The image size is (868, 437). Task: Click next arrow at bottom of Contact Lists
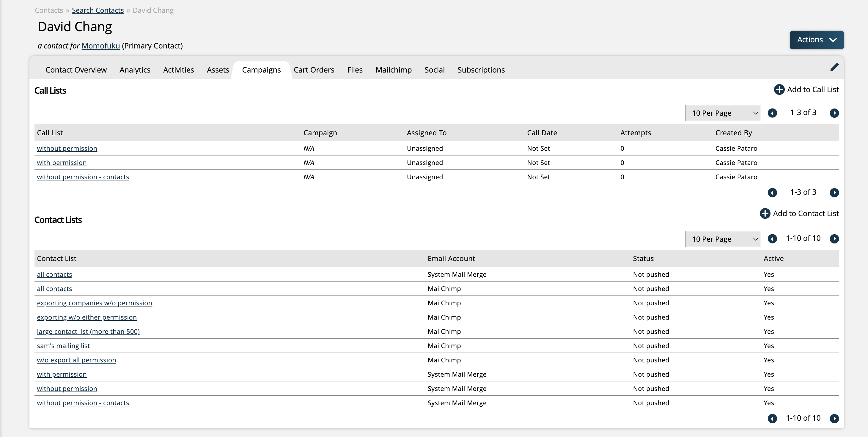pos(834,419)
